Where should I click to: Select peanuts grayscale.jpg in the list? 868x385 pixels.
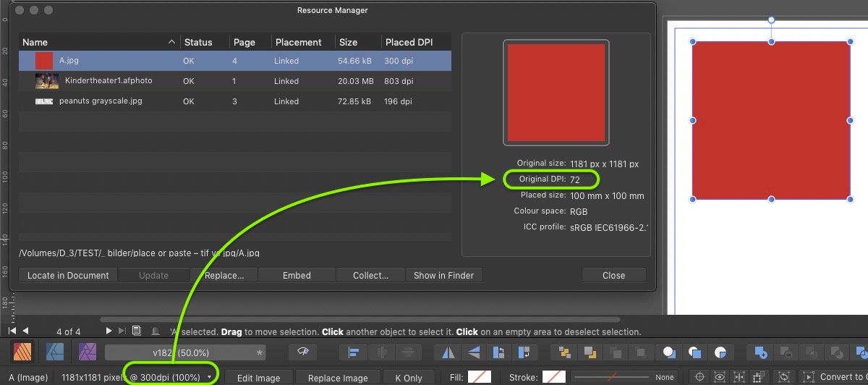click(101, 101)
